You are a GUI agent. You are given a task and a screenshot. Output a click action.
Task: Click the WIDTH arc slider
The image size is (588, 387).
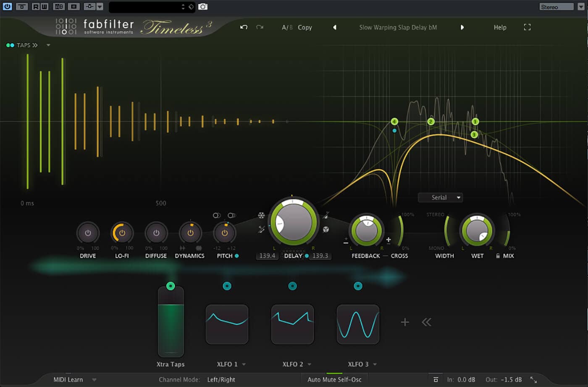click(446, 230)
